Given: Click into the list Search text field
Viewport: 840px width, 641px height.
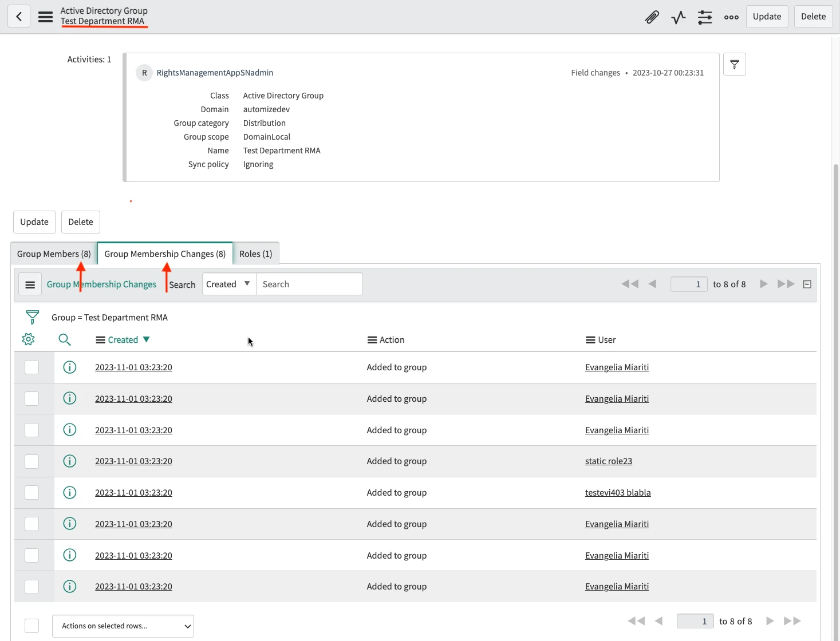Looking at the screenshot, I should pyautogui.click(x=309, y=284).
